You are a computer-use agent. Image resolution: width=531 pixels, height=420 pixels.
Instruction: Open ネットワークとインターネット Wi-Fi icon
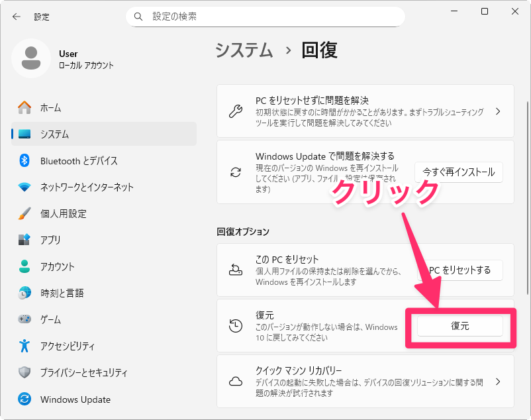24,187
